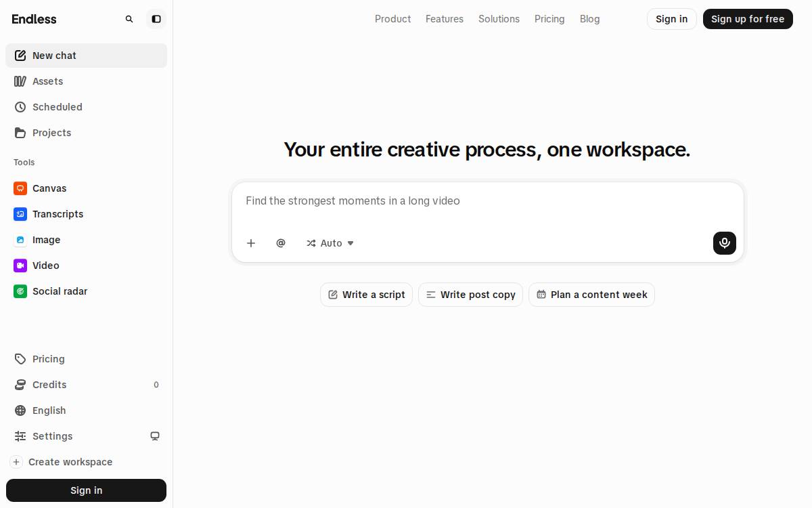Click the purple Video tool icon
The height and width of the screenshot is (508, 812).
(20, 266)
